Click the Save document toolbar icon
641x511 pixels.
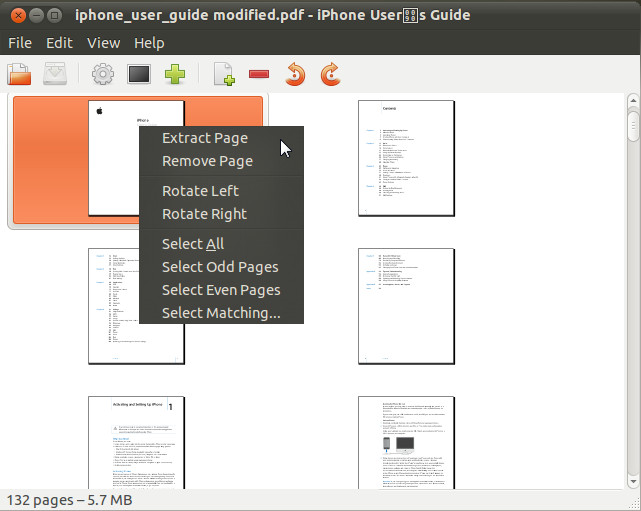[x=55, y=74]
